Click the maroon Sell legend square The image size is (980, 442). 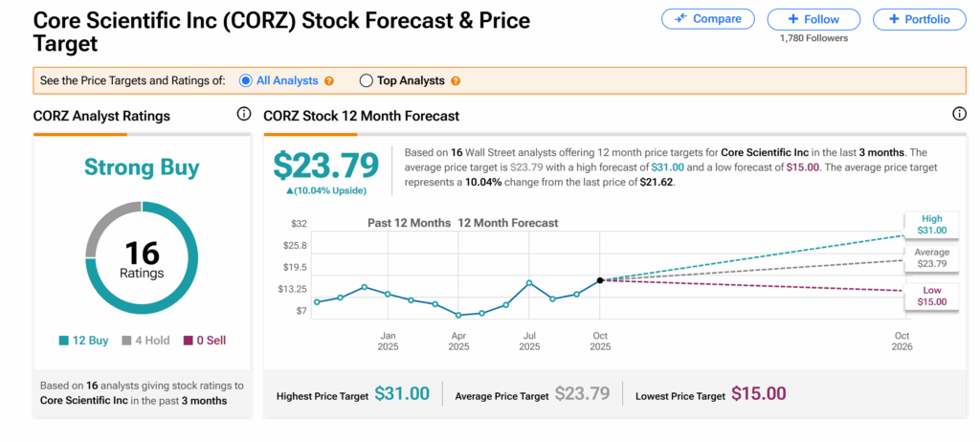[188, 341]
